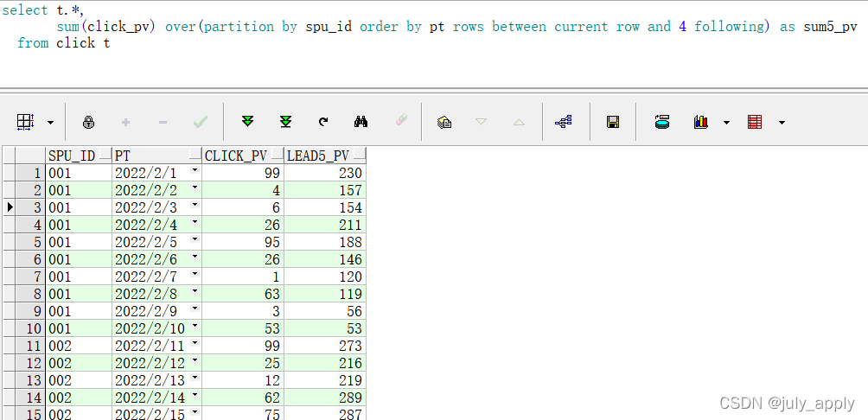Click LEAD5_PV cell with value 119
Screen dimensions: 868x420
(x=325, y=294)
